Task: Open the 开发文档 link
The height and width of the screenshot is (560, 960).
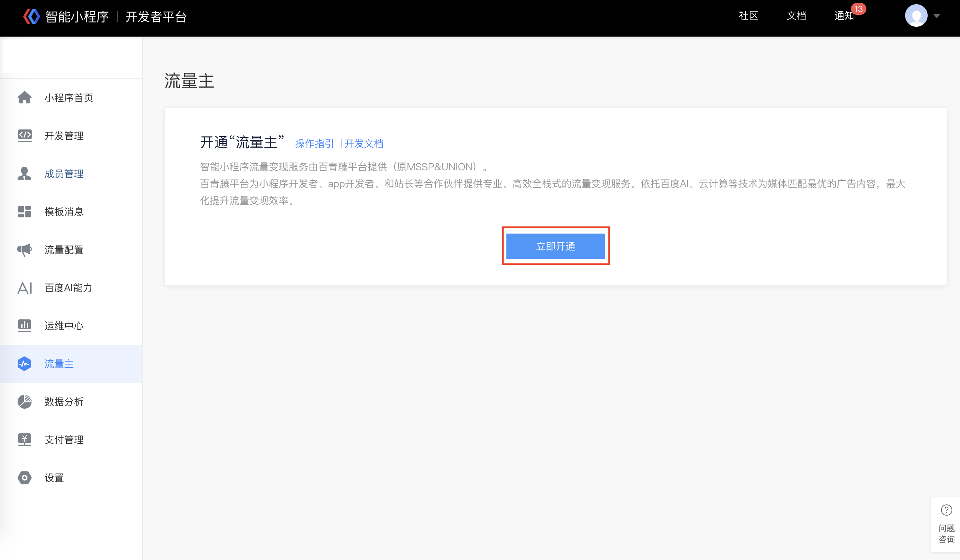Action: [x=364, y=144]
